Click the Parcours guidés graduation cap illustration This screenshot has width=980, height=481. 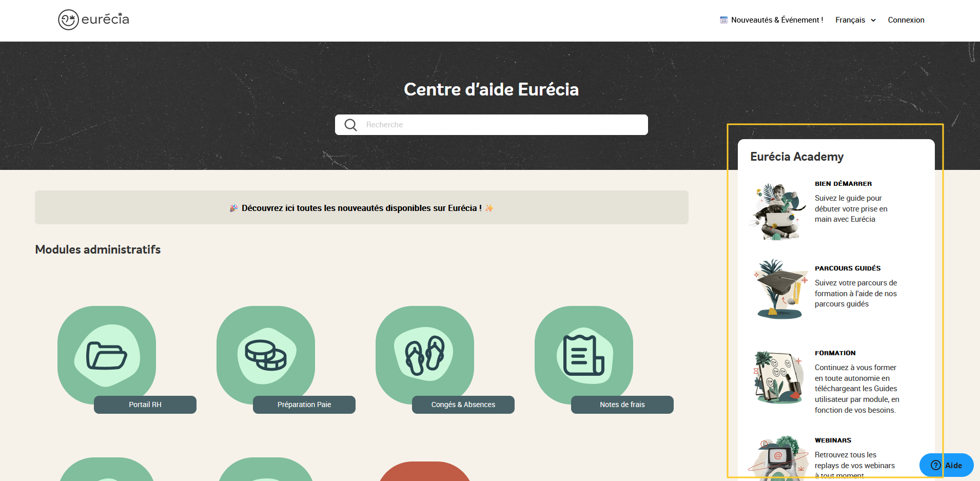click(x=780, y=289)
